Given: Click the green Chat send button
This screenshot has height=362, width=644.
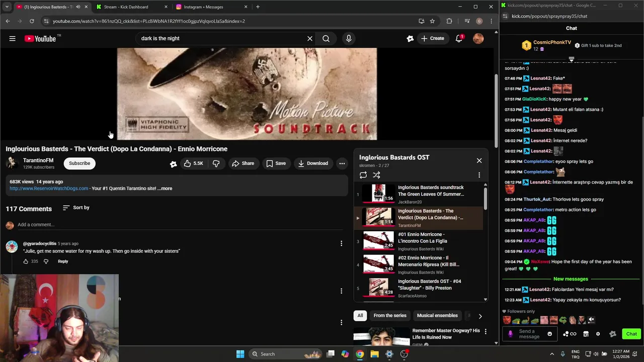Looking at the screenshot, I should coord(631,334).
